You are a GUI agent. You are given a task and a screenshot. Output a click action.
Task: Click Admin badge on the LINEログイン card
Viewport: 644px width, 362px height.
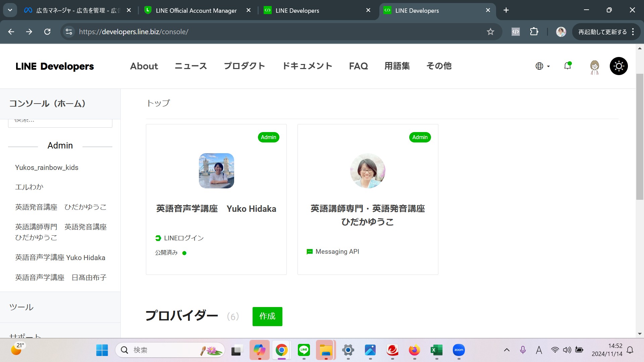tap(268, 137)
